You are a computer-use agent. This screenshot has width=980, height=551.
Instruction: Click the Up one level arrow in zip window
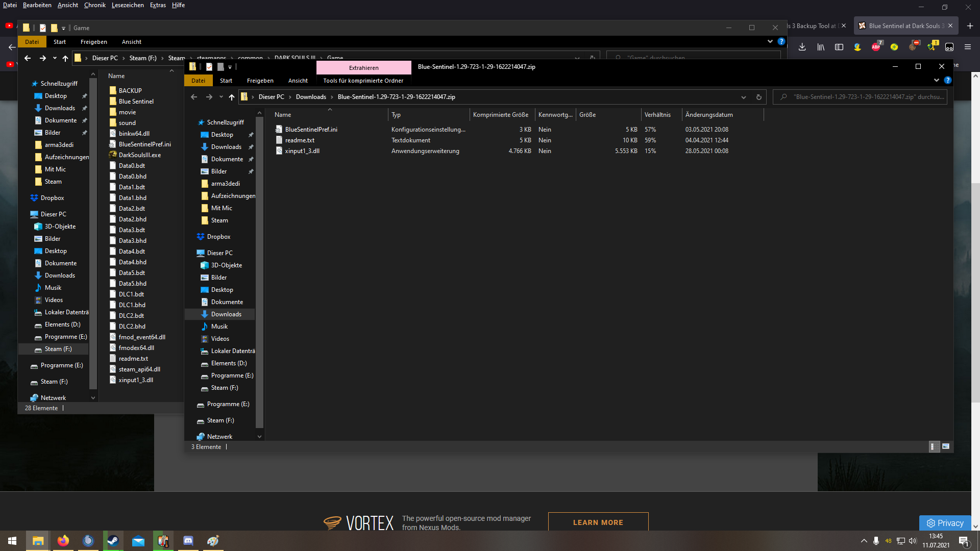[x=232, y=97]
